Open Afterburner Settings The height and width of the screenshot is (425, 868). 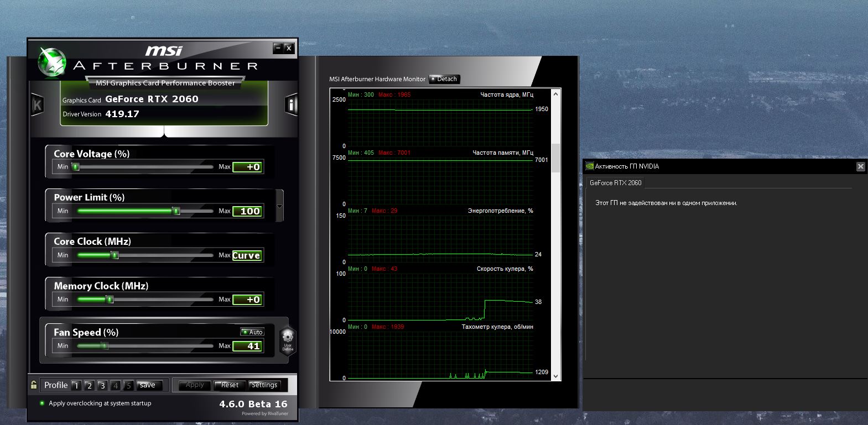tap(264, 385)
